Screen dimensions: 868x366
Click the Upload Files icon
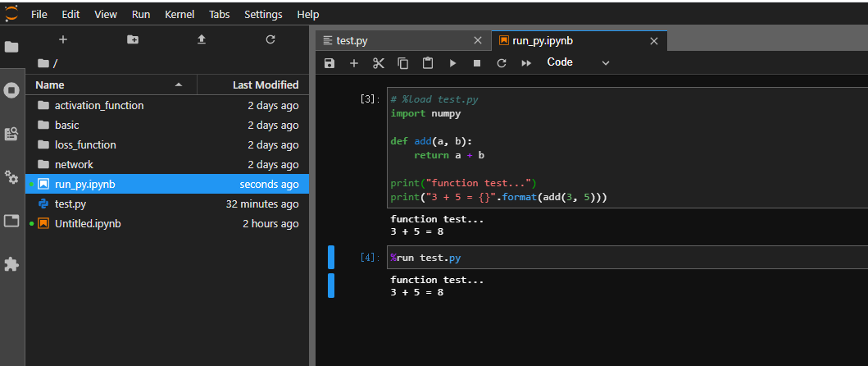coord(202,39)
